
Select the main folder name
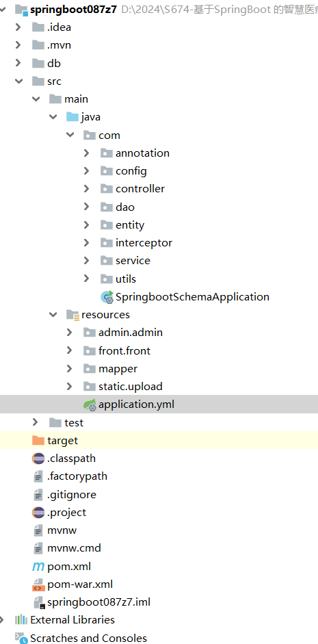coord(76,99)
